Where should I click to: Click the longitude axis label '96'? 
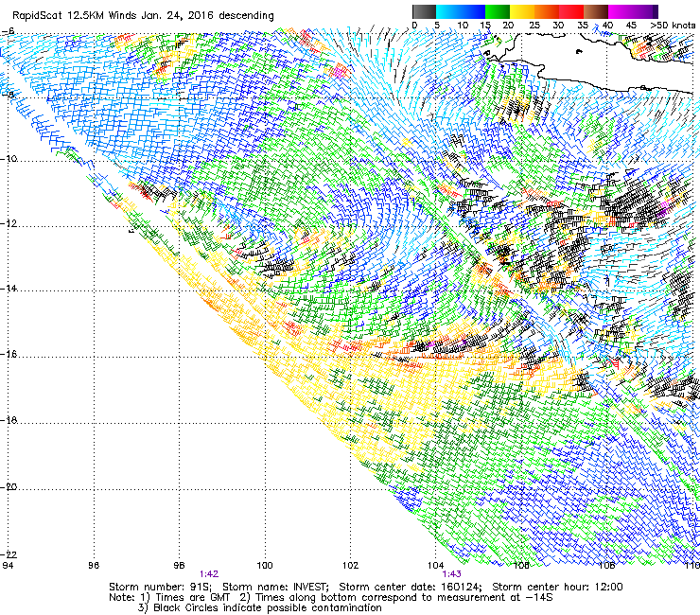[x=94, y=566]
